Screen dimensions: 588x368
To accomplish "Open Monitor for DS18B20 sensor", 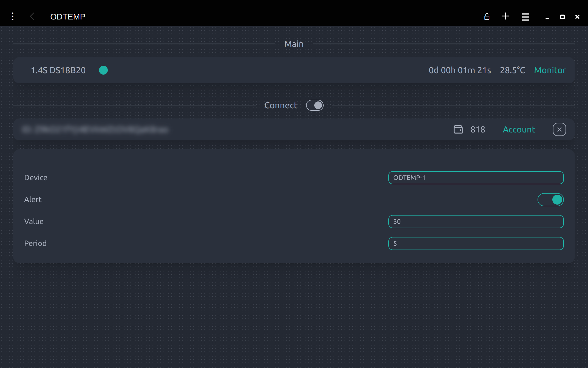I will tap(550, 70).
